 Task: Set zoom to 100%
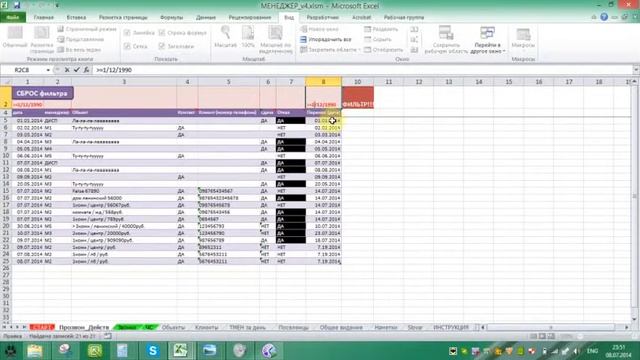248,37
